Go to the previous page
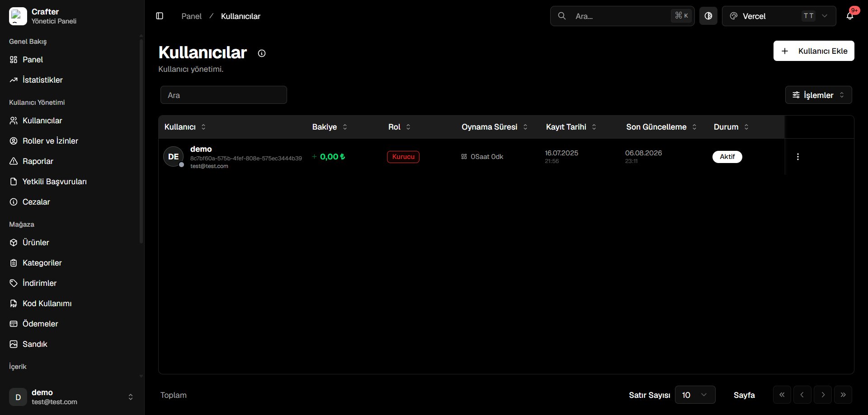Screen dimensions: 868x415 [x=802, y=395]
